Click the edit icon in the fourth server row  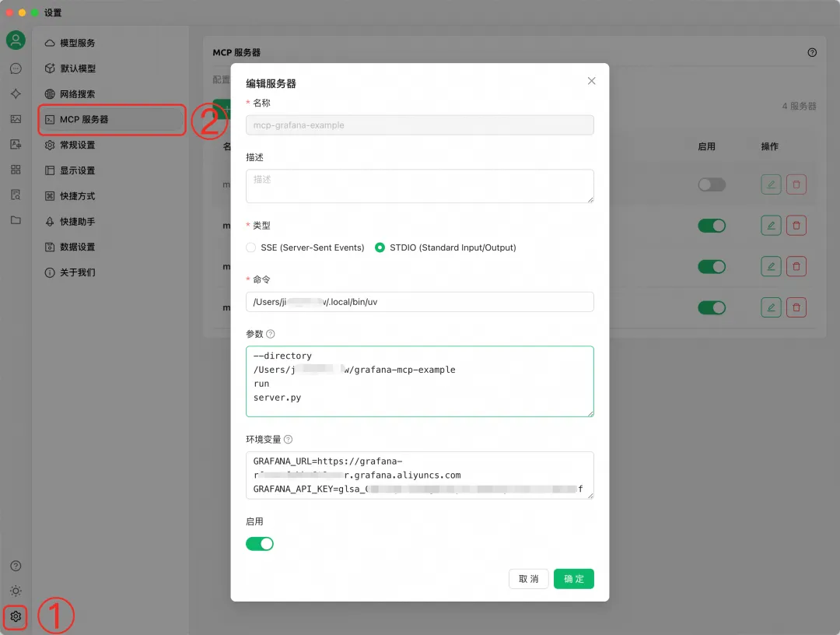click(771, 307)
